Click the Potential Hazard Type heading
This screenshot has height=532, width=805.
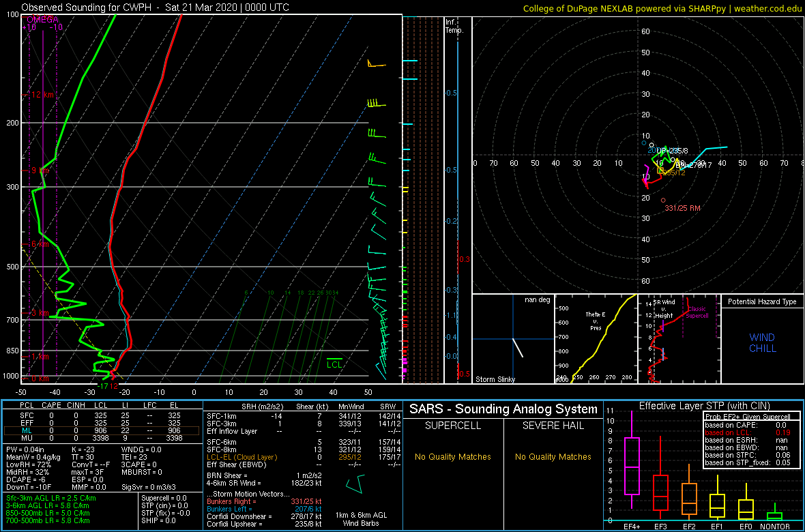762,301
